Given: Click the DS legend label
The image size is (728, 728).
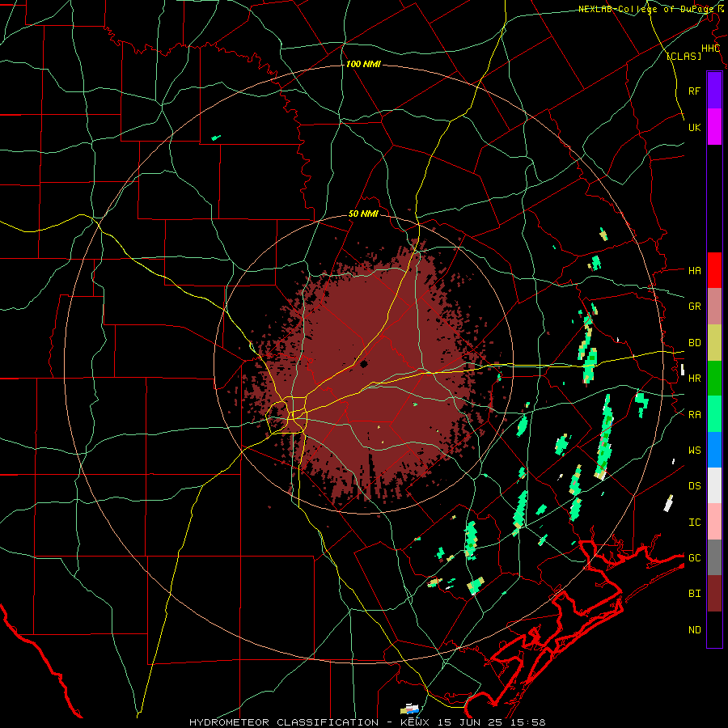Looking at the screenshot, I should (x=694, y=485).
